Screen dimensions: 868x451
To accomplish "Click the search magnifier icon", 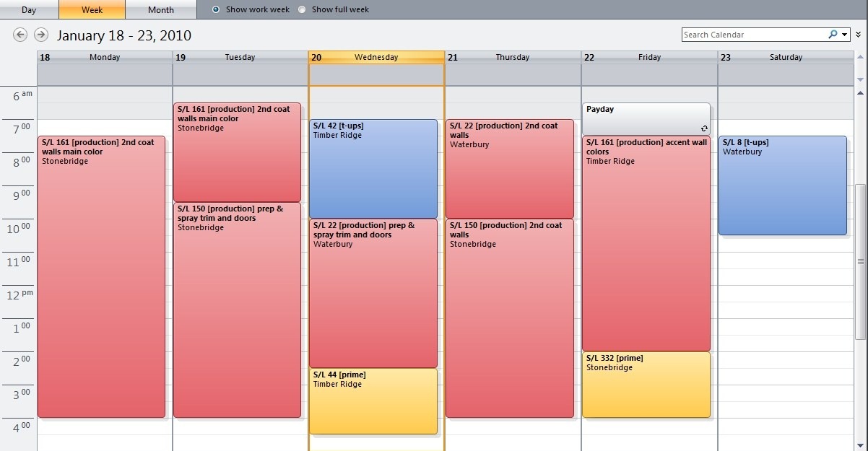I will point(833,34).
